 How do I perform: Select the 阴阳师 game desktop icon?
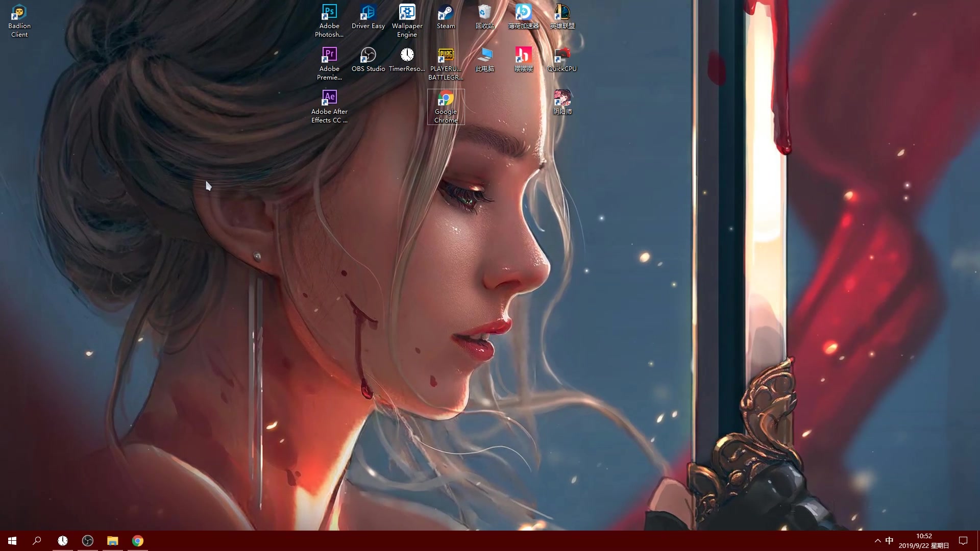pos(562,102)
